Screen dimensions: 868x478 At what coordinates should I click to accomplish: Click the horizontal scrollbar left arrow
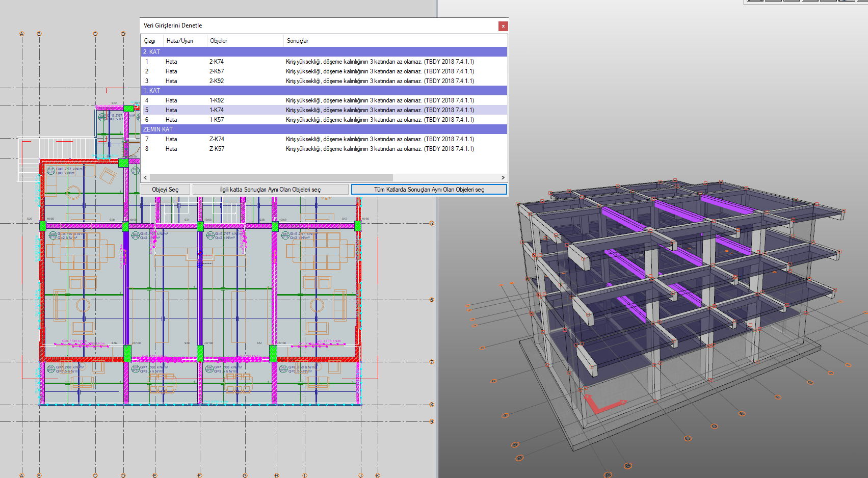coord(145,177)
